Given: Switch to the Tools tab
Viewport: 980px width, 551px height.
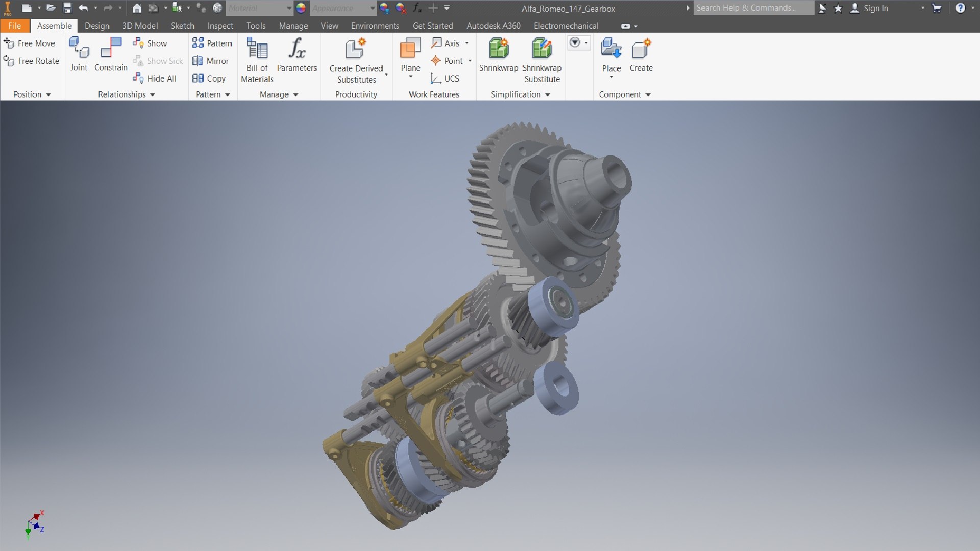Looking at the screenshot, I should point(256,26).
